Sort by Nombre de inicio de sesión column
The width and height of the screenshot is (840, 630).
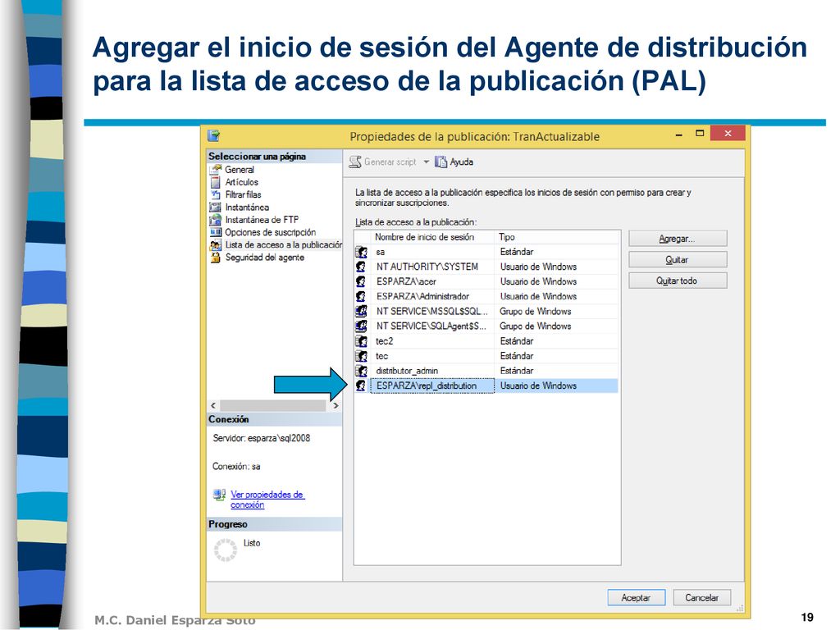point(432,237)
